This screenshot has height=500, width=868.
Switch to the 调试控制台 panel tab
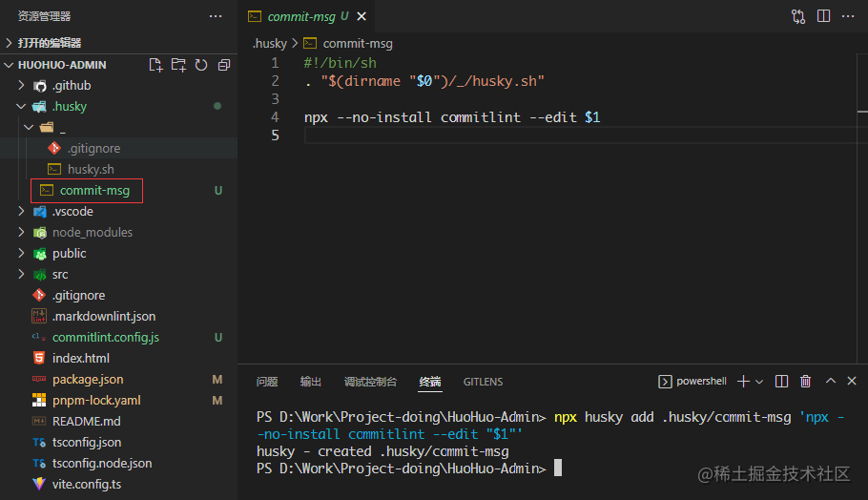pyautogui.click(x=370, y=382)
